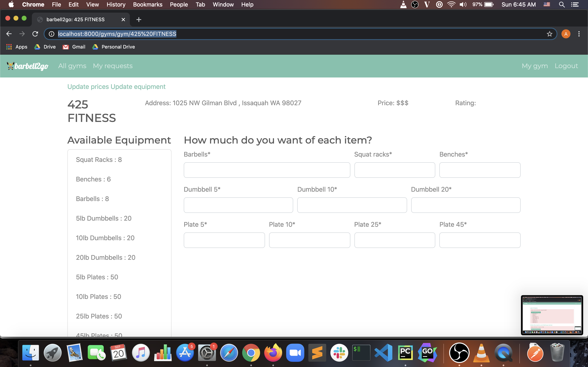Click the barbell2go logo

point(27,66)
